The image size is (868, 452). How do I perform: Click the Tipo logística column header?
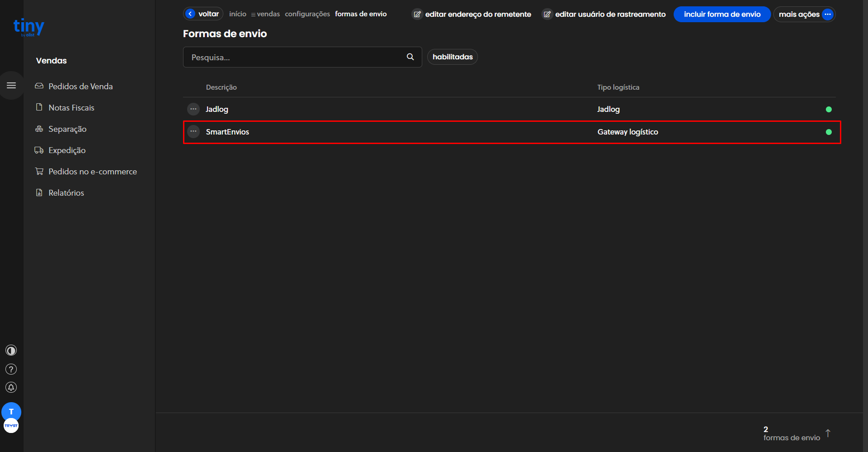(618, 87)
